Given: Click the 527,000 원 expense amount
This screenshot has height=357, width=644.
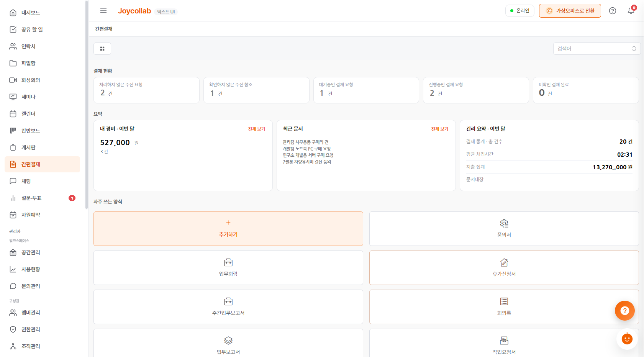Looking at the screenshot, I should coord(120,142).
